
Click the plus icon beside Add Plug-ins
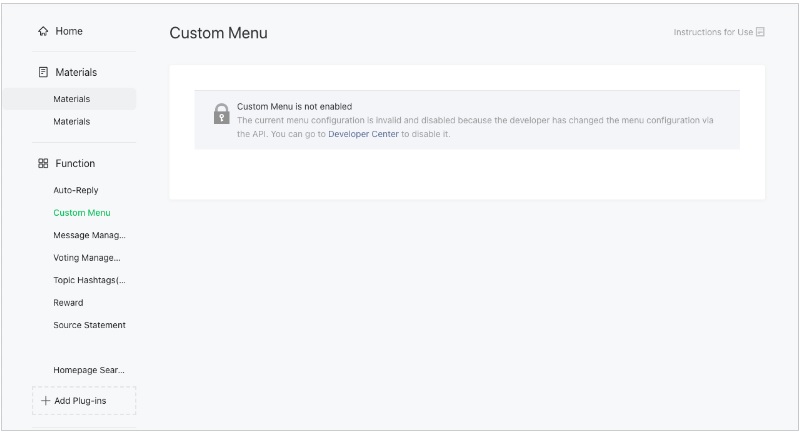coord(46,401)
